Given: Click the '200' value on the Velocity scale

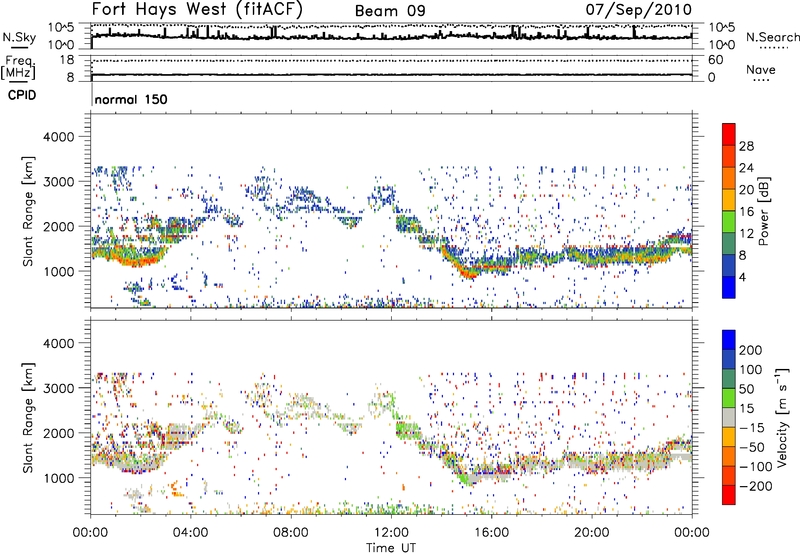Looking at the screenshot, I should pyautogui.click(x=751, y=350).
